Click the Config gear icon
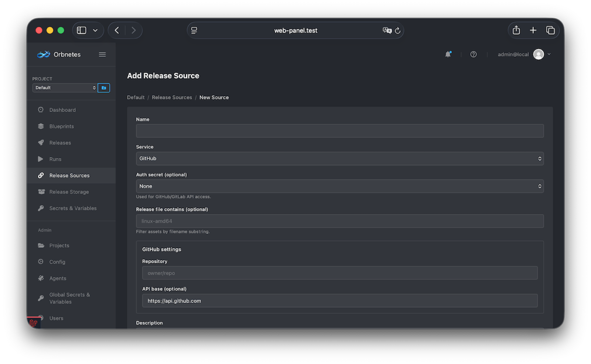 pyautogui.click(x=41, y=262)
